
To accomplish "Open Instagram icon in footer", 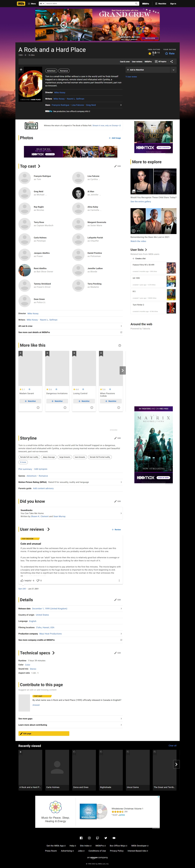I will coord(89,838).
